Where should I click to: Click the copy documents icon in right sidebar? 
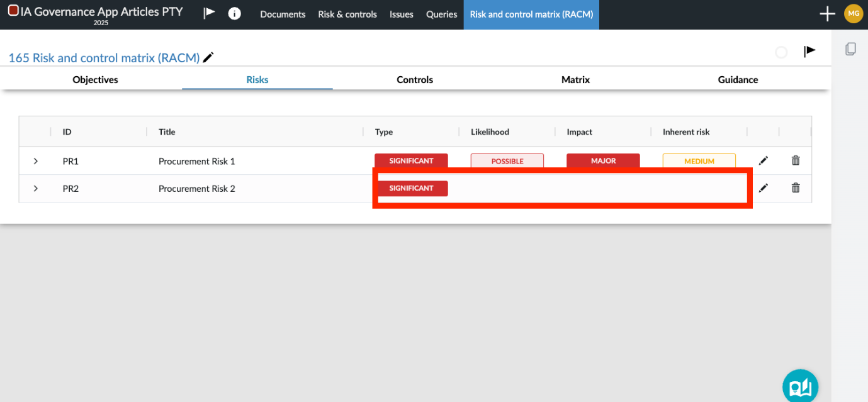850,49
